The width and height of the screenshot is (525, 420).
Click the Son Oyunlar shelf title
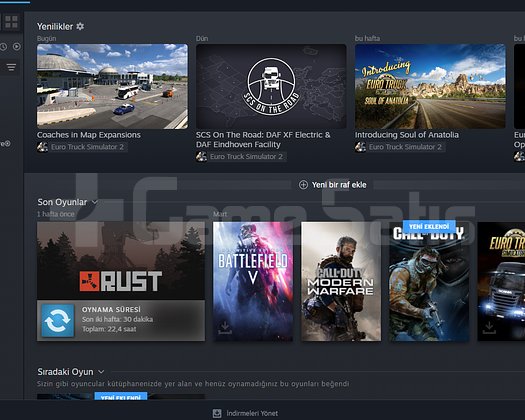coord(62,202)
